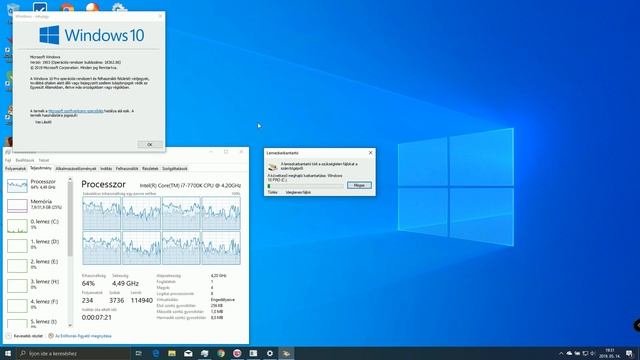Open the Felhasználók tab
Screen dimensions: 640x360
coord(127,169)
